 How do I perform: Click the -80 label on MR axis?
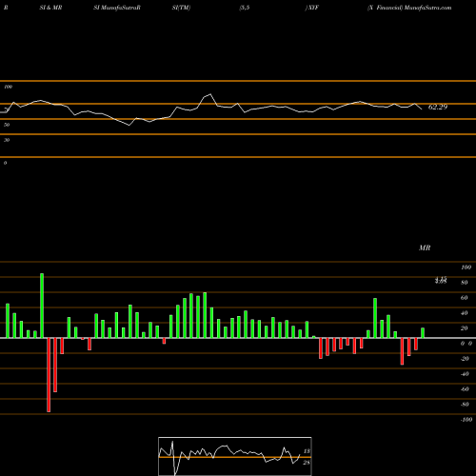pyautogui.click(x=465, y=405)
